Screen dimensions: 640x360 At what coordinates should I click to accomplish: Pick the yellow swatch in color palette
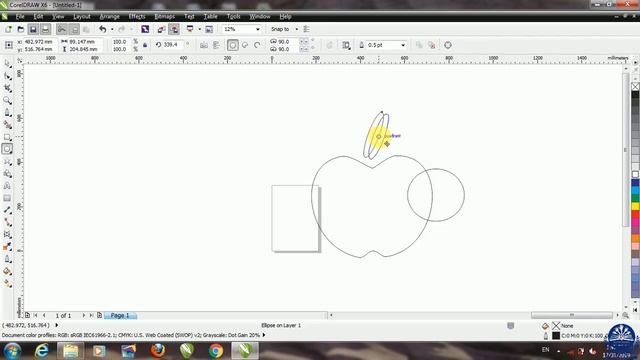point(636,207)
